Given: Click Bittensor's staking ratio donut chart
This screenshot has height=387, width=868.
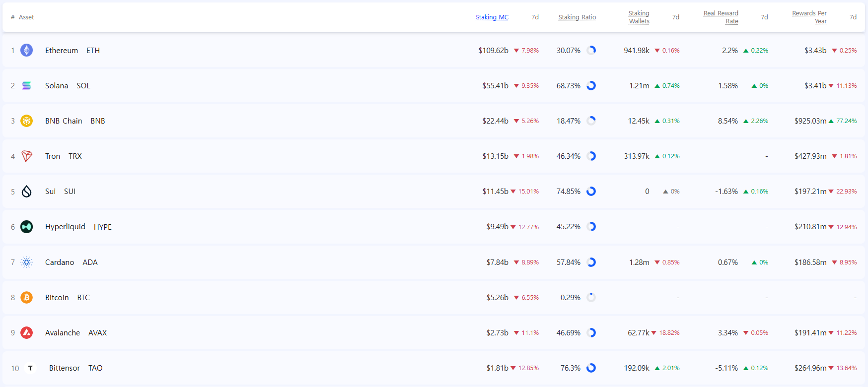Looking at the screenshot, I should pyautogui.click(x=591, y=368).
